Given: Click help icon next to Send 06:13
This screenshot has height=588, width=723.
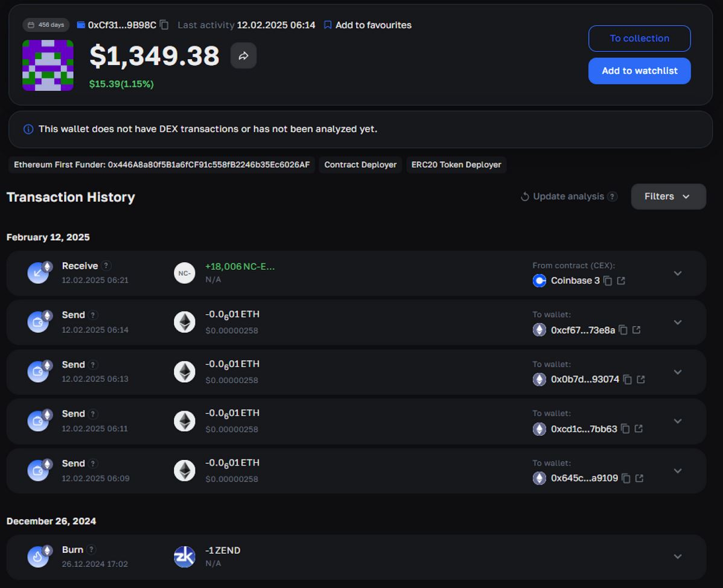Looking at the screenshot, I should (x=93, y=365).
